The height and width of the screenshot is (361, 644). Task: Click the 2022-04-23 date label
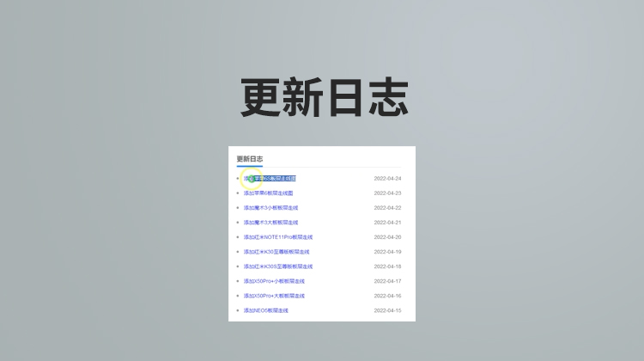coord(387,193)
